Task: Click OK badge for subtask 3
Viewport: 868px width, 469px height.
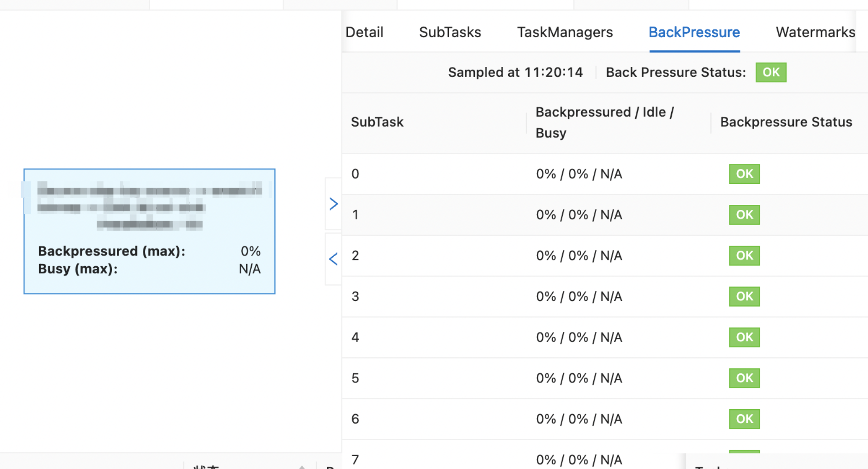Action: [744, 296]
